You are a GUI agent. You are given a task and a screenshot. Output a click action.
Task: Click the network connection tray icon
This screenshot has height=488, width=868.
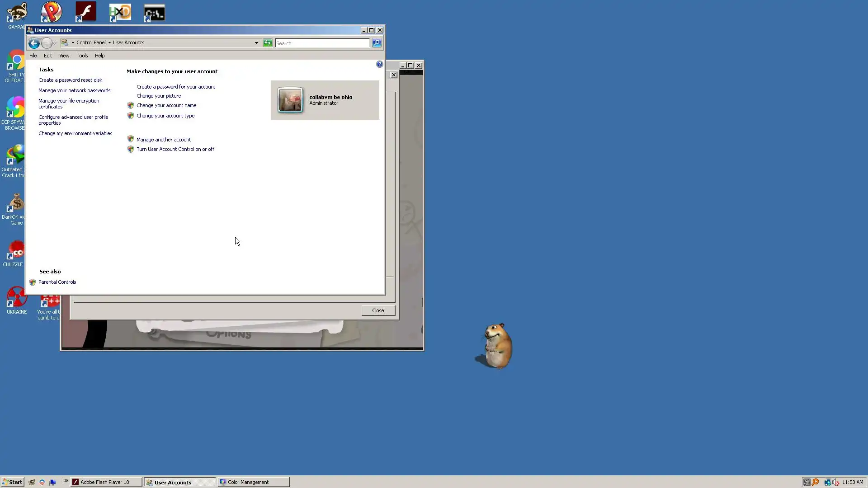click(827, 482)
